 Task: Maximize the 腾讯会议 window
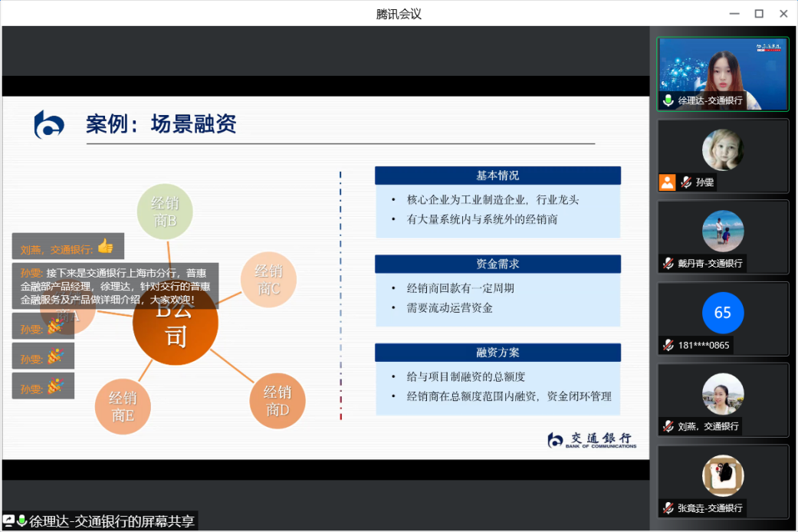pos(759,14)
